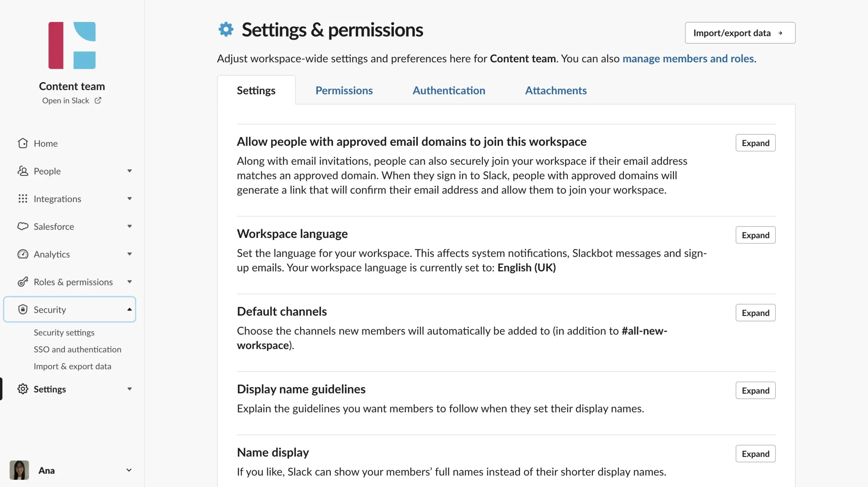Click Ana's profile avatar
This screenshot has width=868, height=487.
point(19,470)
